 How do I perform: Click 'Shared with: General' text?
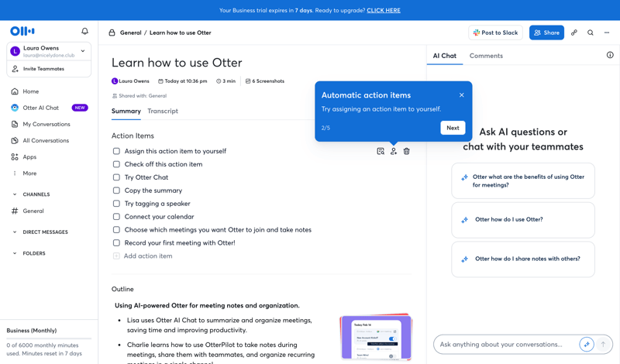pos(139,95)
